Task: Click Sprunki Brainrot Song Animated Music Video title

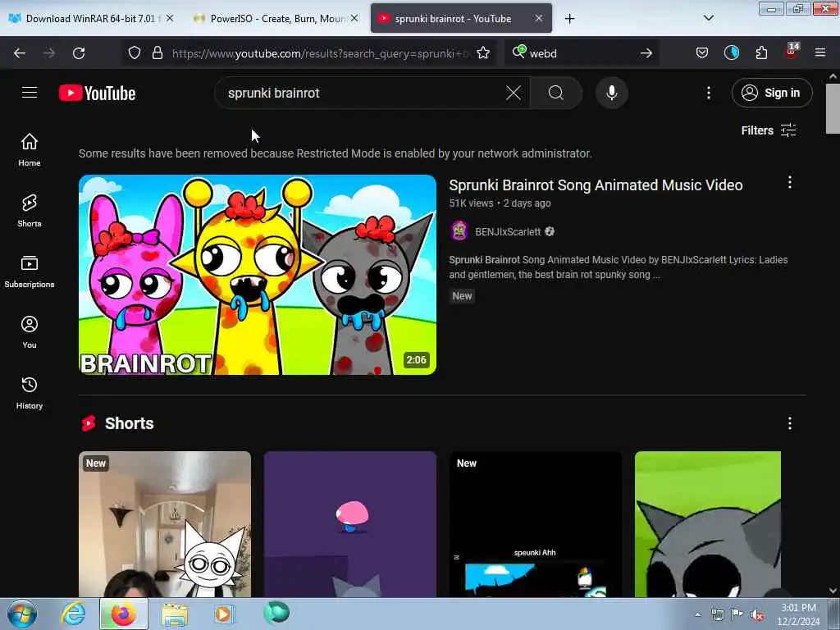Action: (596, 185)
